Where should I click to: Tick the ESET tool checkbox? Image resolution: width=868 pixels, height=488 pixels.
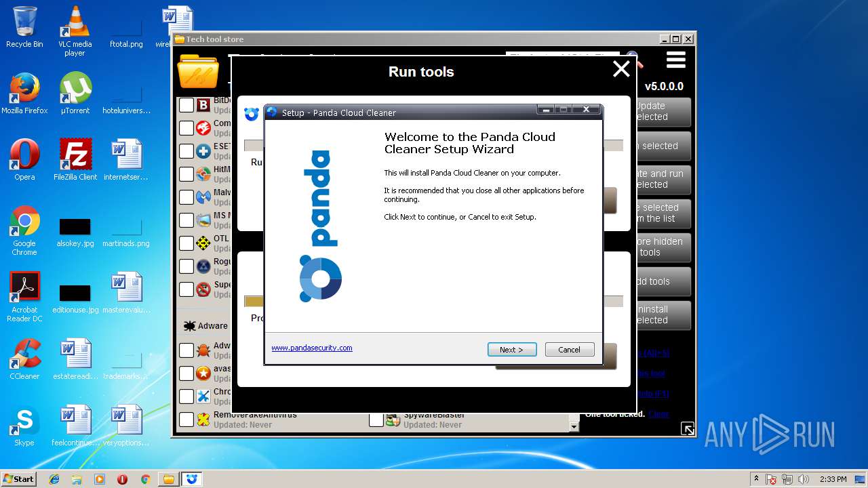186,151
